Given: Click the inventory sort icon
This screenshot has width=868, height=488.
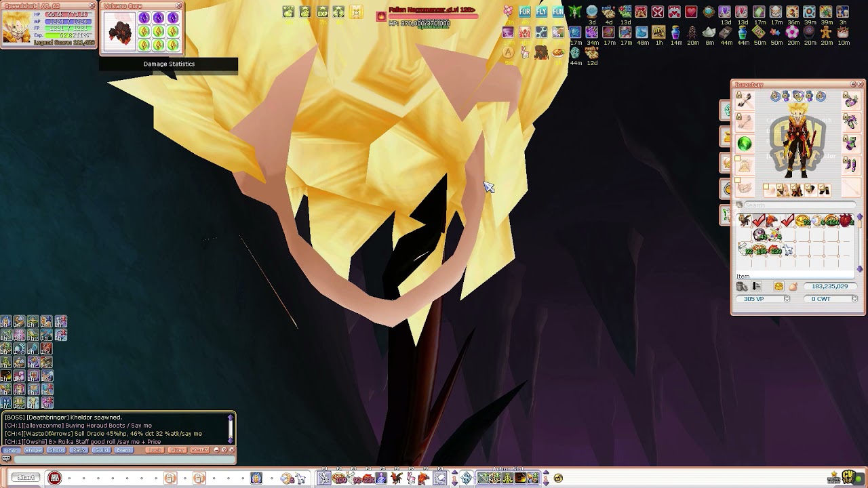Looking at the screenshot, I should (756, 287).
